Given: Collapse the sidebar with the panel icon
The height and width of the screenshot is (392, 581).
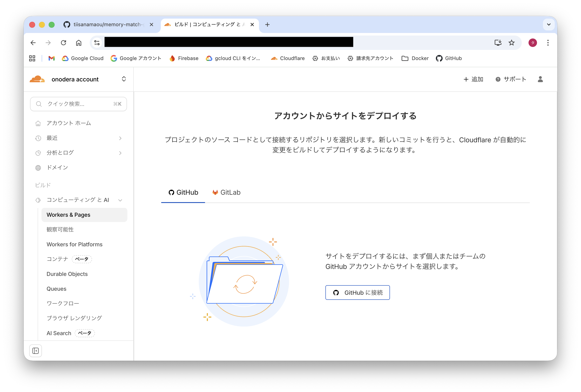Looking at the screenshot, I should 36,351.
